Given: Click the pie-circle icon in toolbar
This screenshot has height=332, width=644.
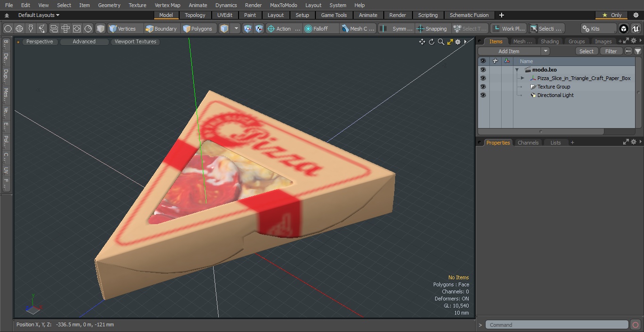Looking at the screenshot, I should tap(88, 29).
